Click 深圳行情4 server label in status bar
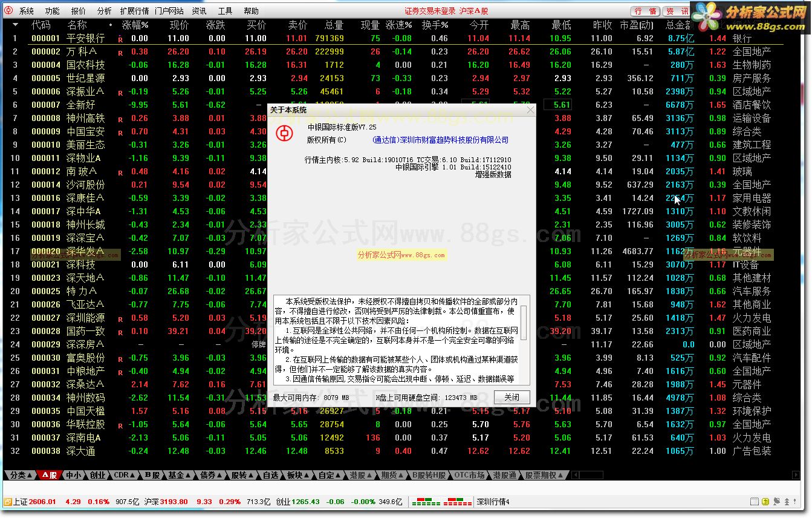The image size is (812, 518). [493, 502]
